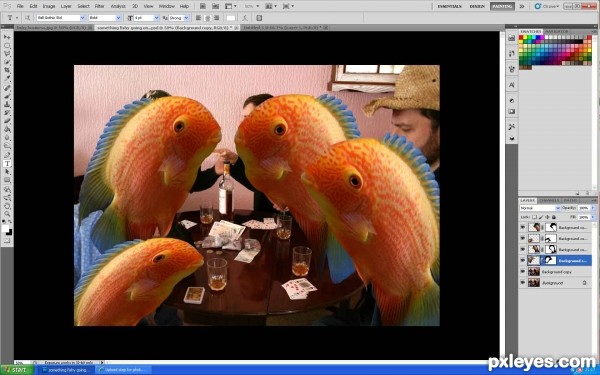Image resolution: width=600 pixels, height=375 pixels.
Task: Open the Image menu
Action: point(49,6)
